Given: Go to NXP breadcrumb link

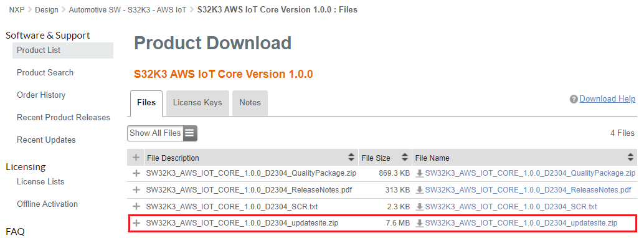Looking at the screenshot, I should point(17,10).
